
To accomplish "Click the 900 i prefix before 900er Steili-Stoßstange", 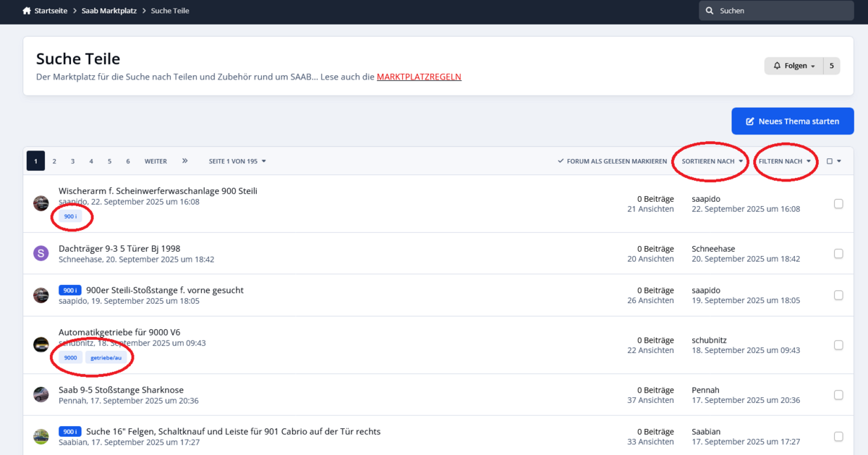I will tap(70, 290).
